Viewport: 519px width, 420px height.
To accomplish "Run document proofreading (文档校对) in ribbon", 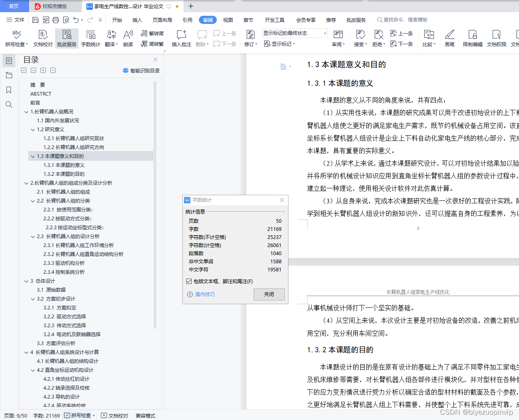I will (43, 38).
